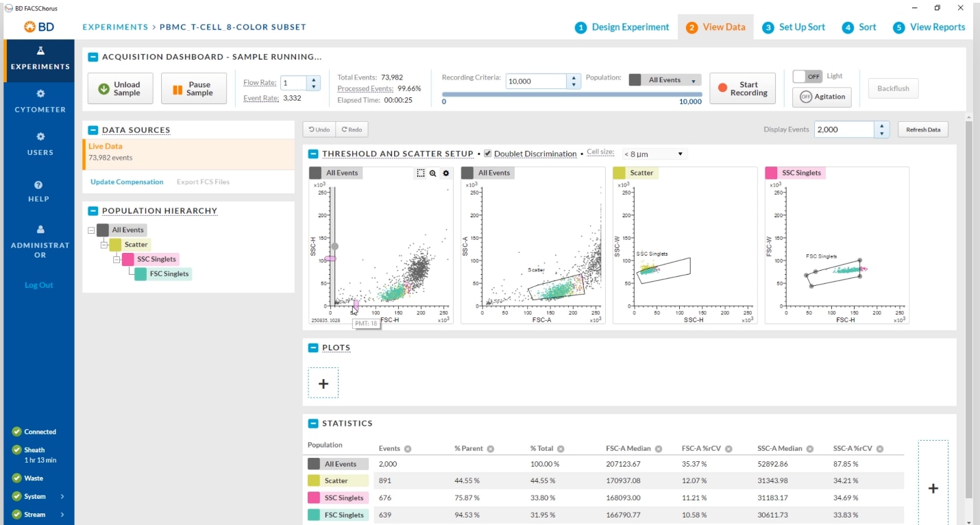Image resolution: width=980 pixels, height=525 pixels.
Task: Open the plot settings gear icon
Action: [x=446, y=173]
